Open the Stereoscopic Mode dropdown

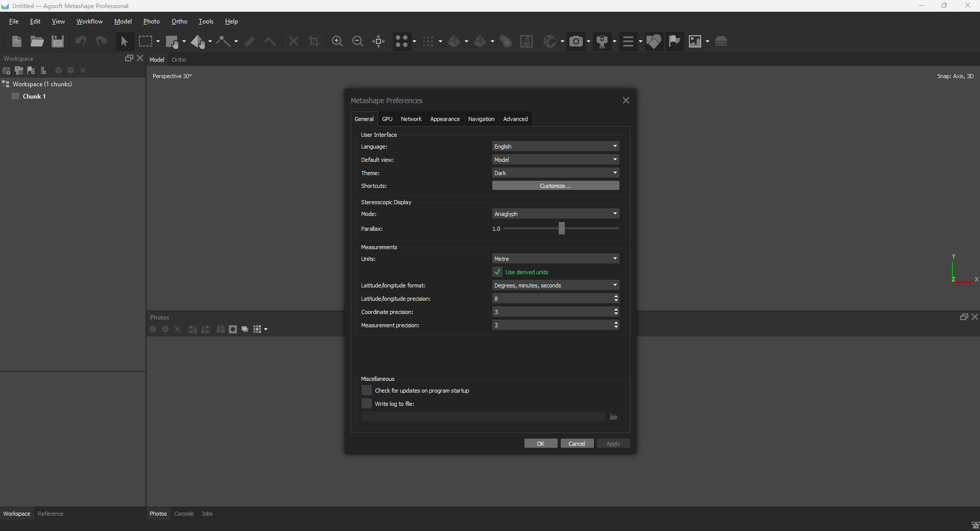click(x=556, y=214)
